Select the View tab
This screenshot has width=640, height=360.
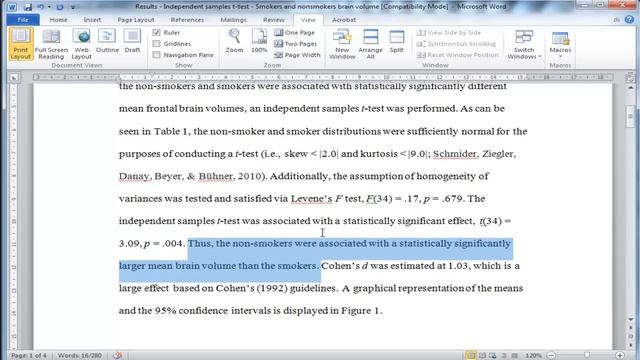[308, 20]
